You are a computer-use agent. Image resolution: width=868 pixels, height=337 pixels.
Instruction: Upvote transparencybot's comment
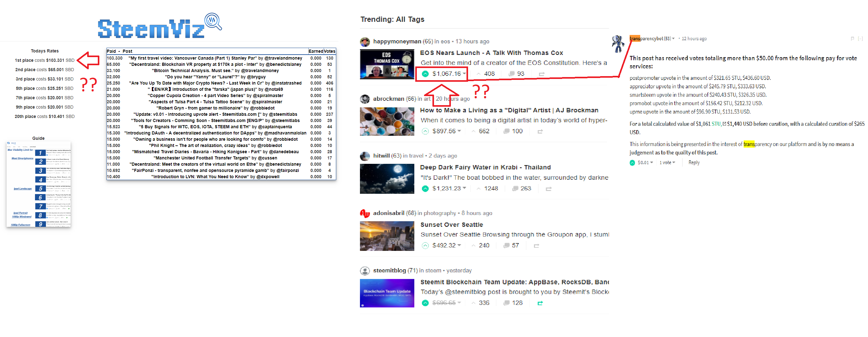632,162
